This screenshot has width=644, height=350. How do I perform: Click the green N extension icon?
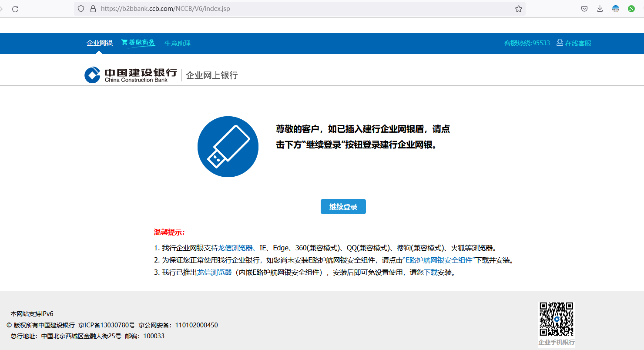631,9
